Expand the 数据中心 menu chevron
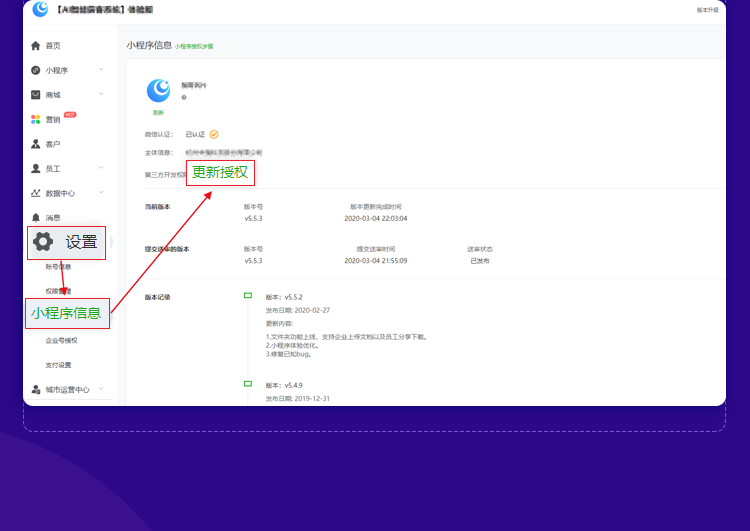Screen dimensions: 750x531 (101, 193)
